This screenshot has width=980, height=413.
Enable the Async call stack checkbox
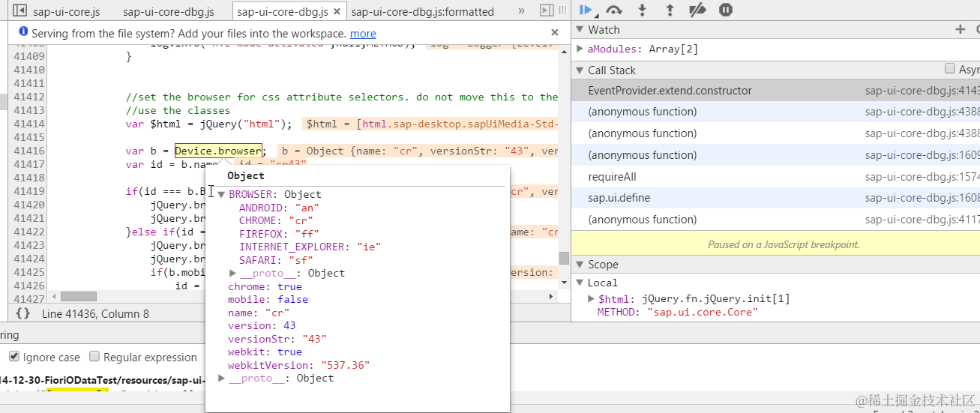pos(950,69)
